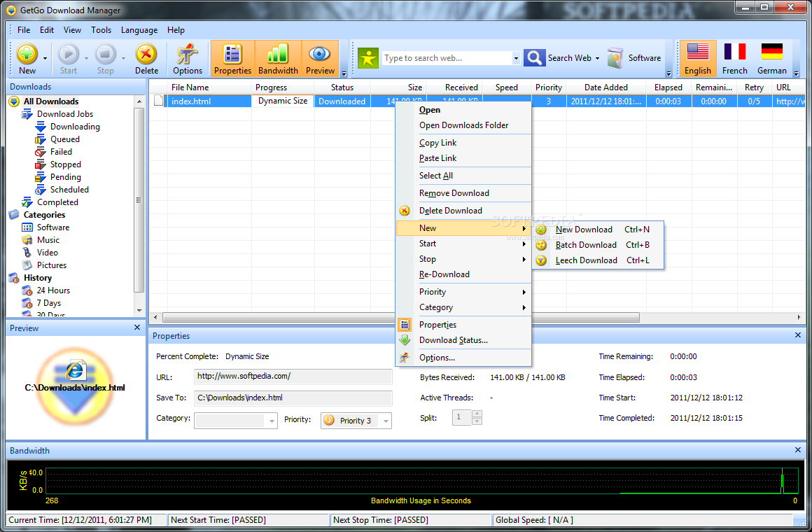Choose New Download in the submenu
The image size is (812, 532).
(x=598, y=230)
